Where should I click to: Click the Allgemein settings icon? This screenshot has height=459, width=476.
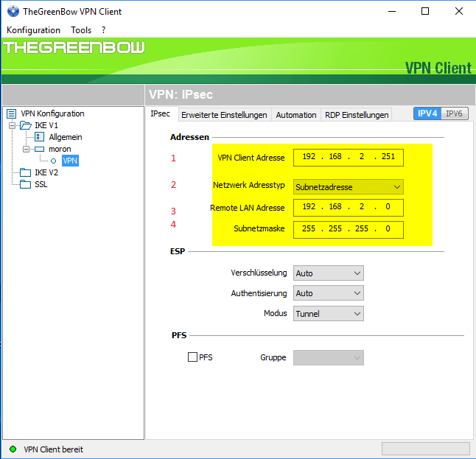click(x=40, y=137)
